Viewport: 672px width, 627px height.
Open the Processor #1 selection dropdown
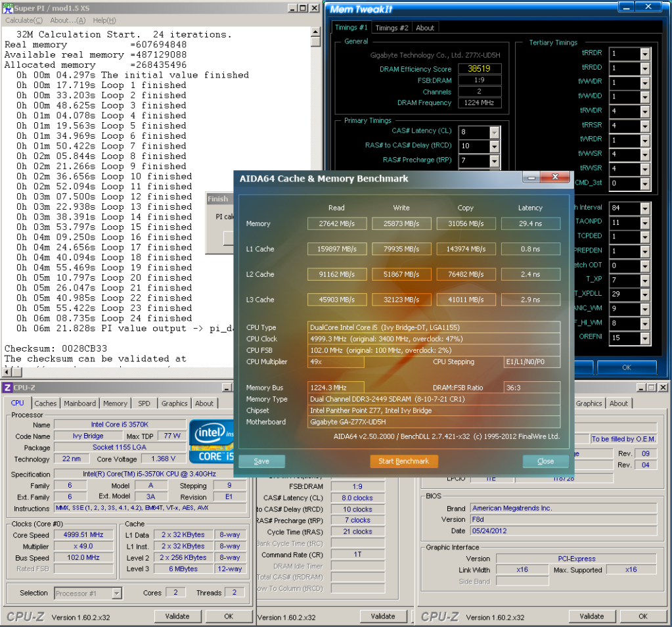coord(116,593)
